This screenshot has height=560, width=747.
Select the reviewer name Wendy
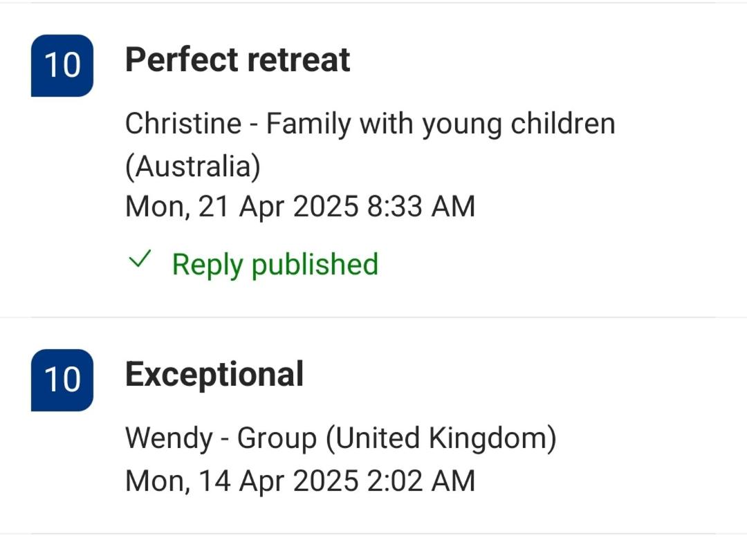pyautogui.click(x=169, y=438)
